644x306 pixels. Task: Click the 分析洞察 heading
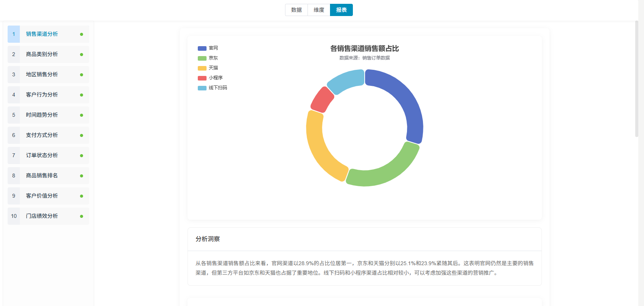(208, 239)
